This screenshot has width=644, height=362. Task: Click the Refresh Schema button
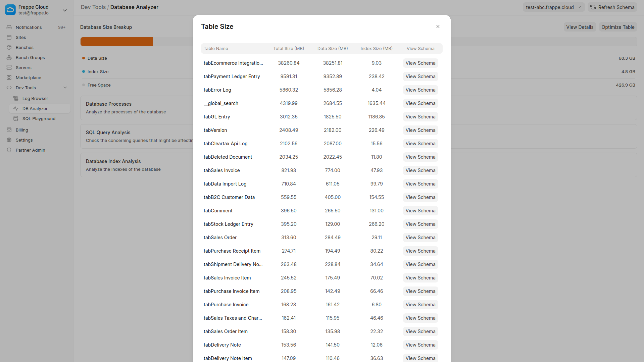click(612, 7)
